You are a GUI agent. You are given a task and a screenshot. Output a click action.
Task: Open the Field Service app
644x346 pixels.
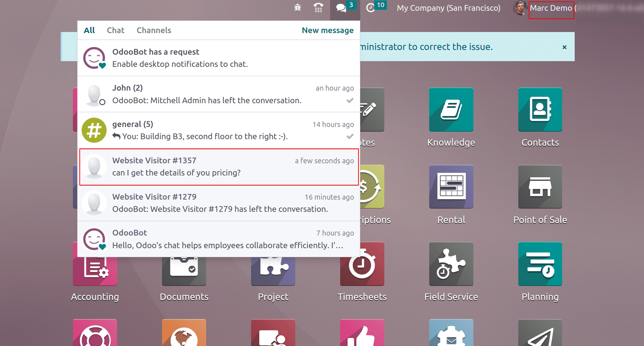pos(451,264)
